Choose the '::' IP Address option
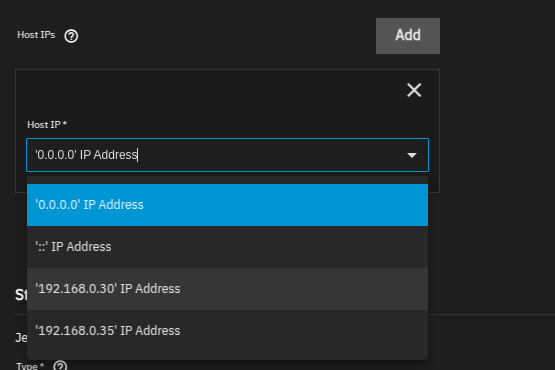 pos(227,247)
